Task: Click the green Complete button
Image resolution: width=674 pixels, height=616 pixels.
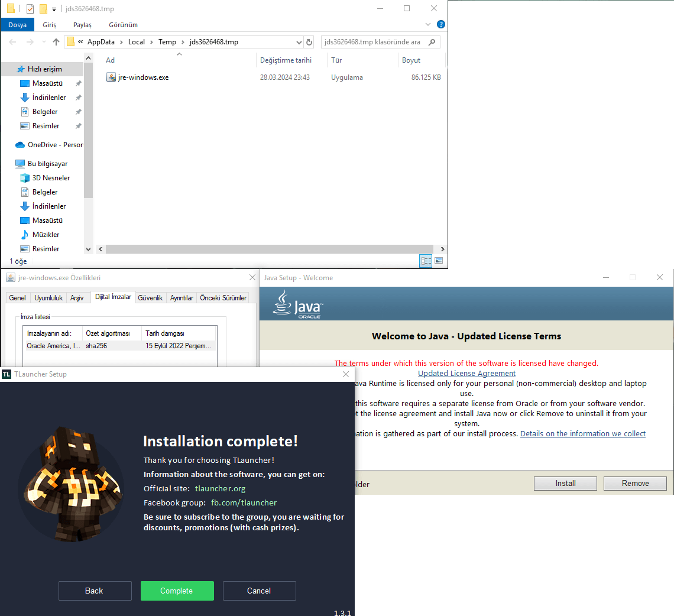Action: pyautogui.click(x=177, y=591)
